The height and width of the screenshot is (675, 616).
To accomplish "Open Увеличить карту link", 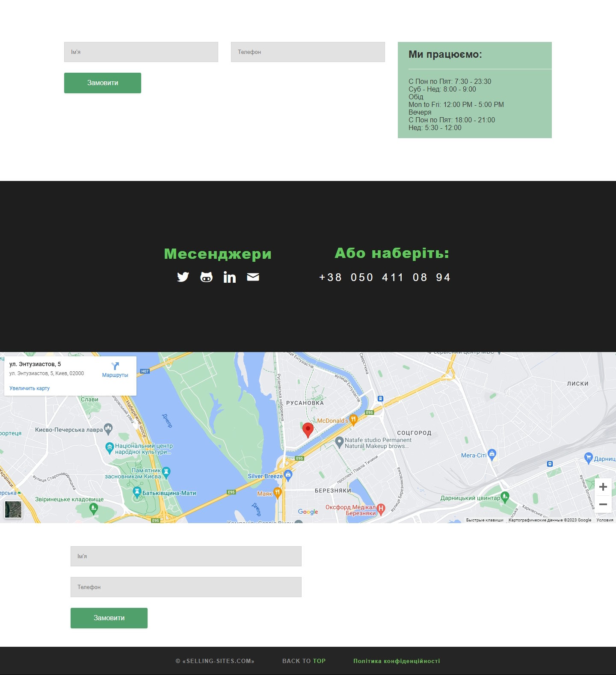I will tap(30, 388).
